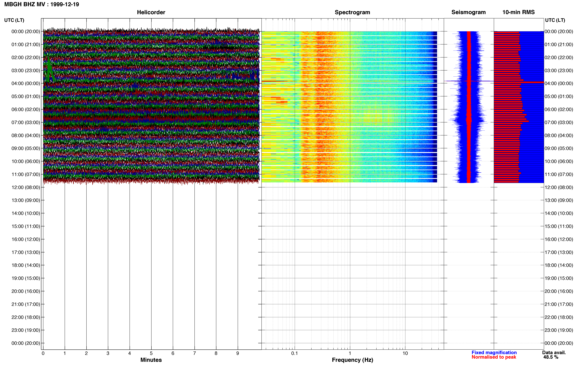Select the 'Helicorder' panel heading
588x368 pixels.
[x=151, y=12]
